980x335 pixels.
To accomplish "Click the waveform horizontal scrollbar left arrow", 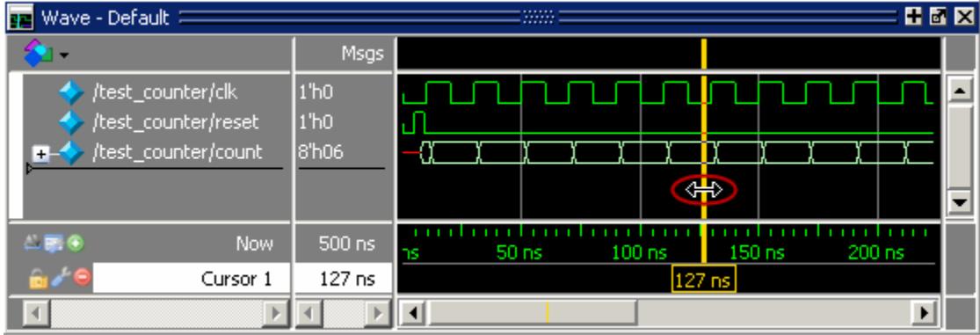I will tap(412, 312).
